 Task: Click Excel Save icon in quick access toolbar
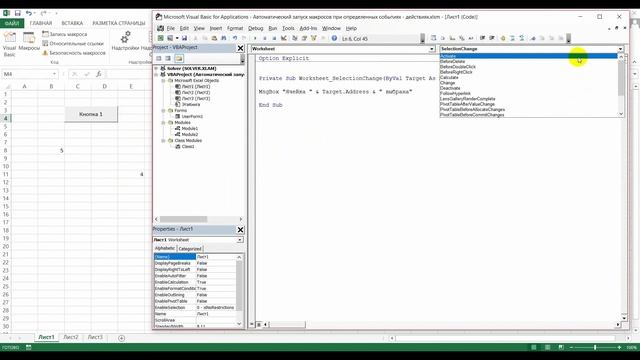(x=18, y=13)
